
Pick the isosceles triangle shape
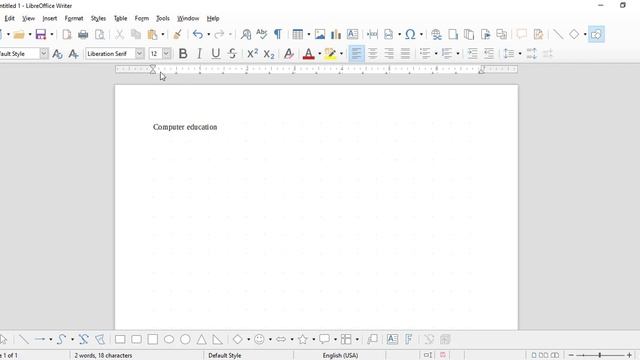coord(201,339)
